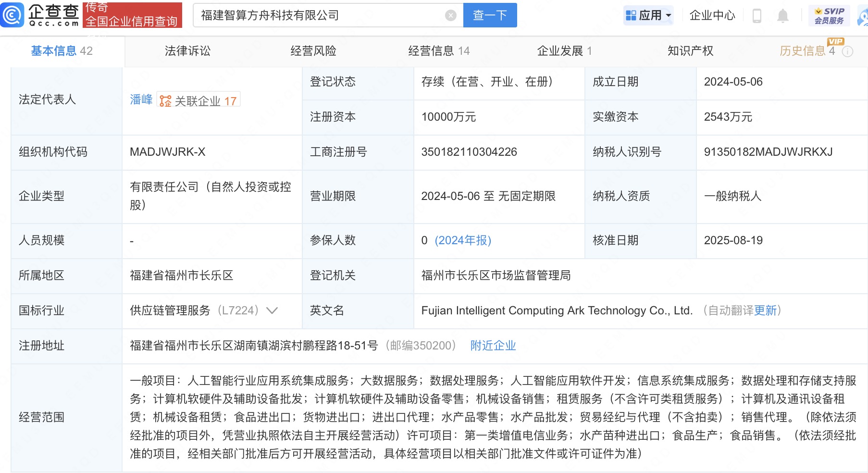
Task: Switch to the 经营风险 tab
Action: click(x=313, y=51)
